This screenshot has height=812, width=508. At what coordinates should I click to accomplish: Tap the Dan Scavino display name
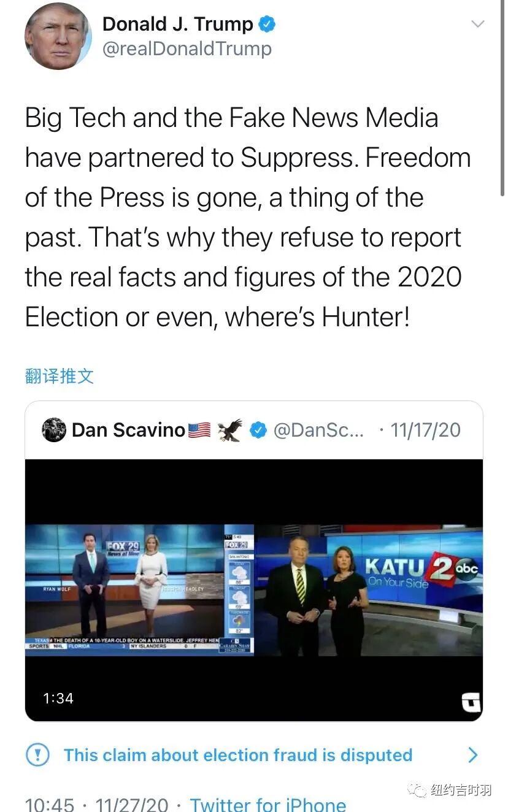[128, 430]
